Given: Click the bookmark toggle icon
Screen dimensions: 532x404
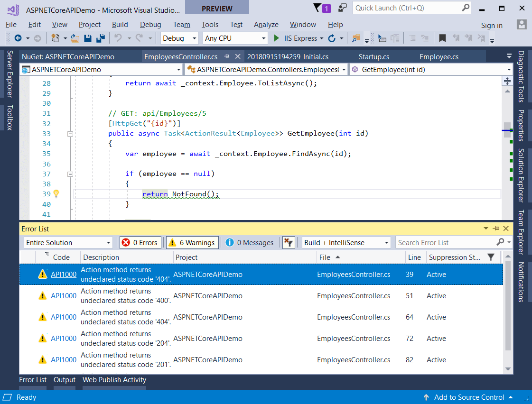Looking at the screenshot, I should [442, 38].
